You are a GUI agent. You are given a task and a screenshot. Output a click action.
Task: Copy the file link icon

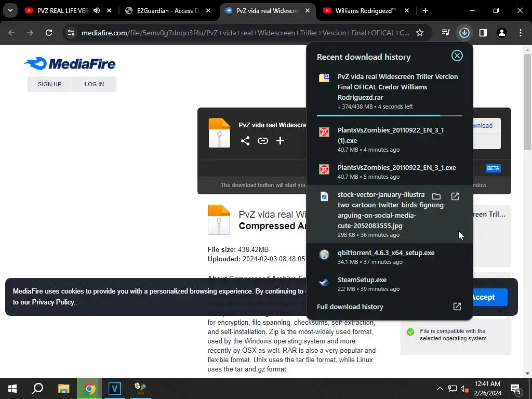[262, 140]
